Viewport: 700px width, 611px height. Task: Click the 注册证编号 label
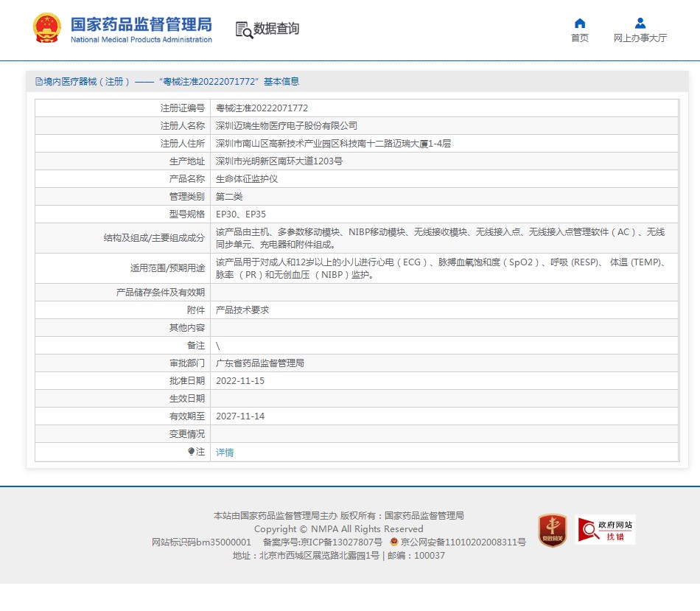183,108
